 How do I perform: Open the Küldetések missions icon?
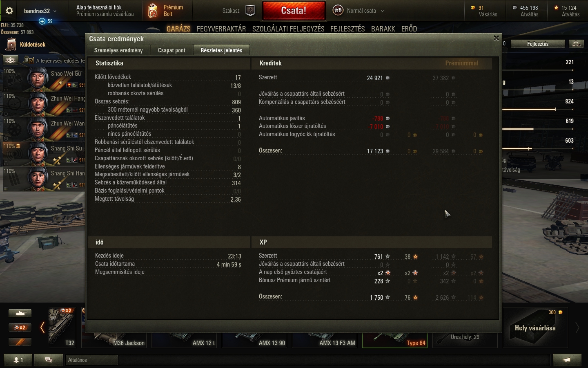11,45
